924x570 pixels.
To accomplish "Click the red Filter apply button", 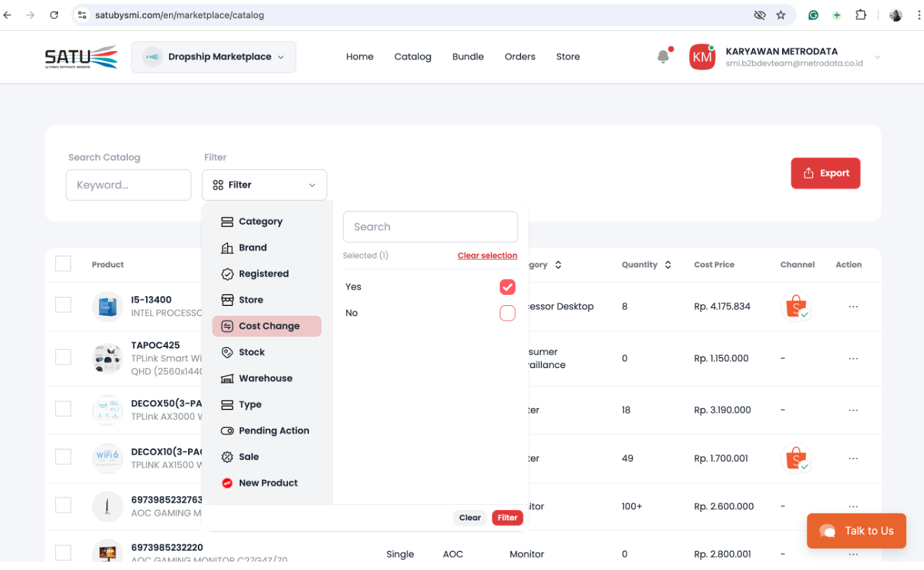I will click(x=507, y=518).
